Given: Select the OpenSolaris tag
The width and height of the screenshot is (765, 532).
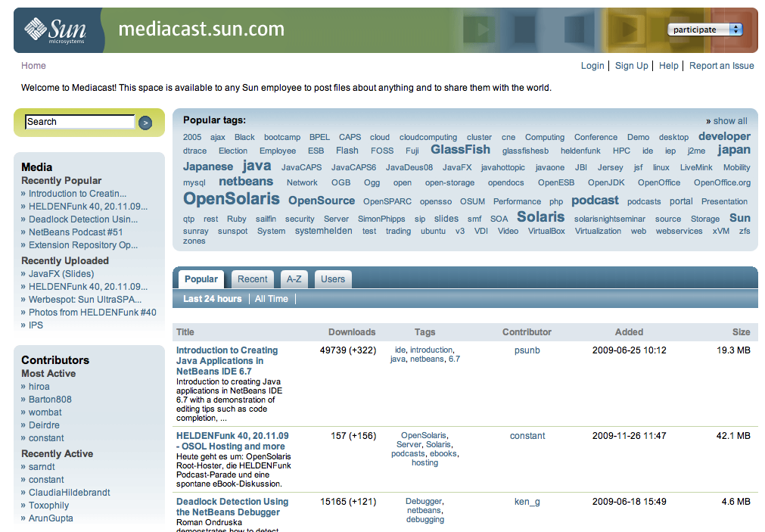Looking at the screenshot, I should click(231, 199).
